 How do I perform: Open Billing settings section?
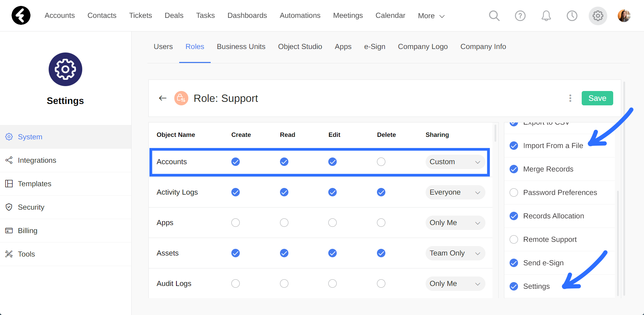[x=65, y=231]
